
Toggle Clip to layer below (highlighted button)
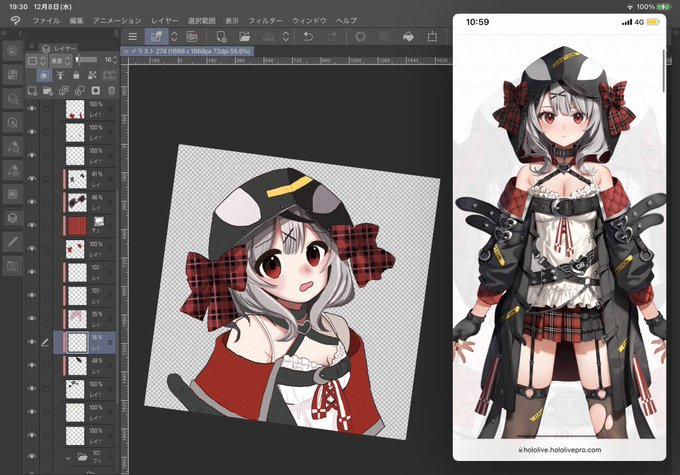pyautogui.click(x=44, y=75)
